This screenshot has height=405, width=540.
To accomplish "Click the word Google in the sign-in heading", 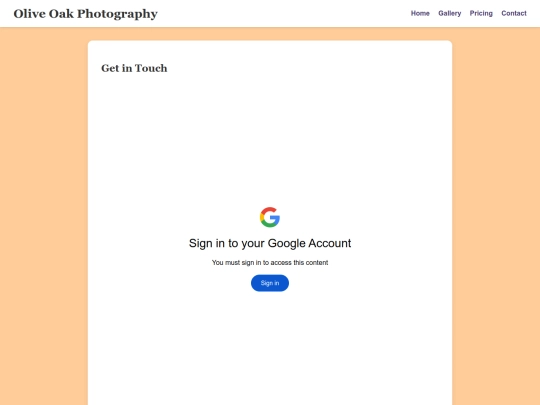I will (287, 243).
